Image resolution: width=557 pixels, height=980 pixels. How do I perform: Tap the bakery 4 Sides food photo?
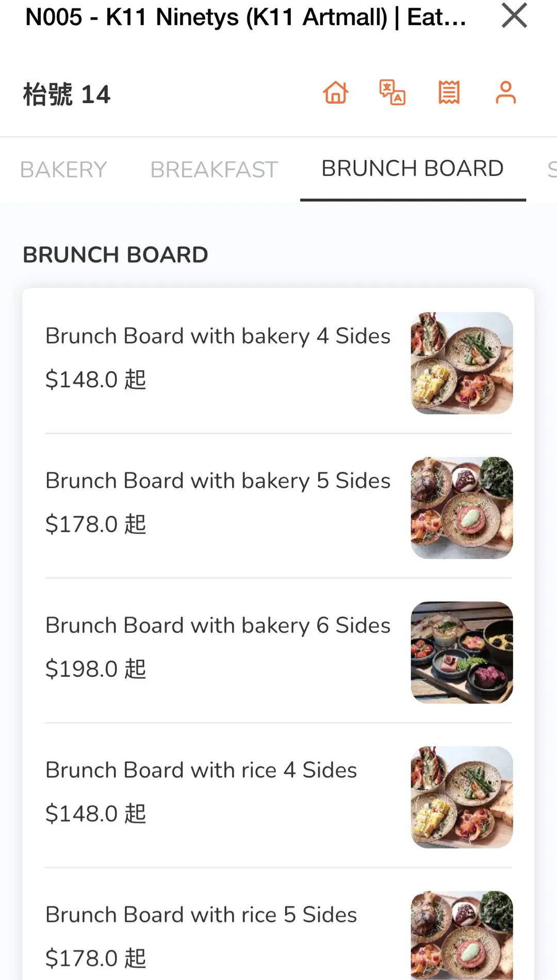click(462, 363)
